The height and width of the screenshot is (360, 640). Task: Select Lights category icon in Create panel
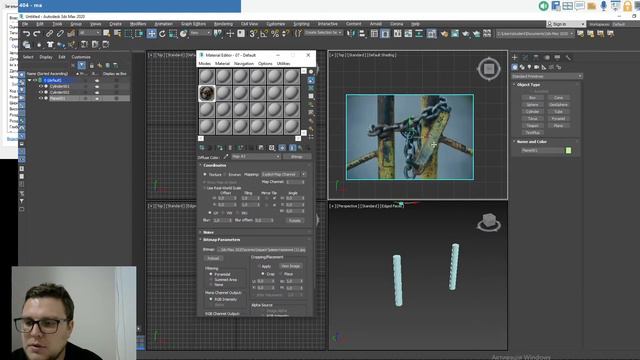pos(529,67)
